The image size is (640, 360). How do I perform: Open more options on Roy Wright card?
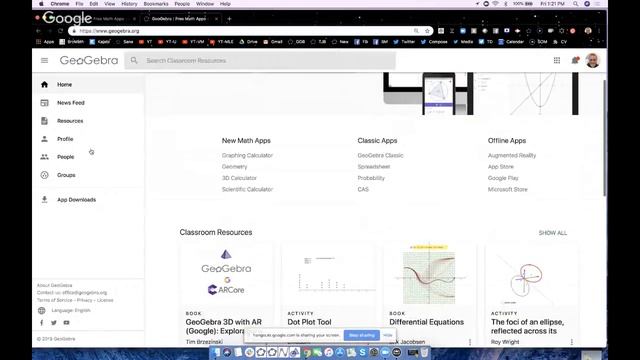571,342
